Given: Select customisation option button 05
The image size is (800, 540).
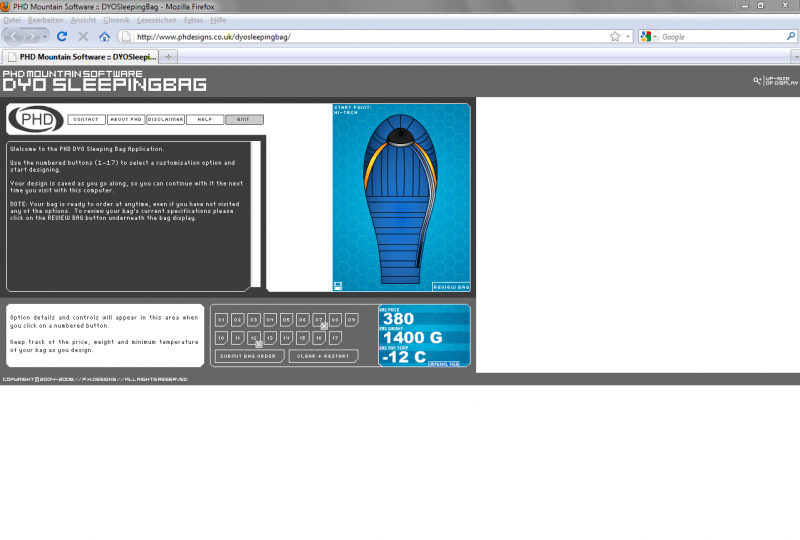Looking at the screenshot, I should (286, 320).
